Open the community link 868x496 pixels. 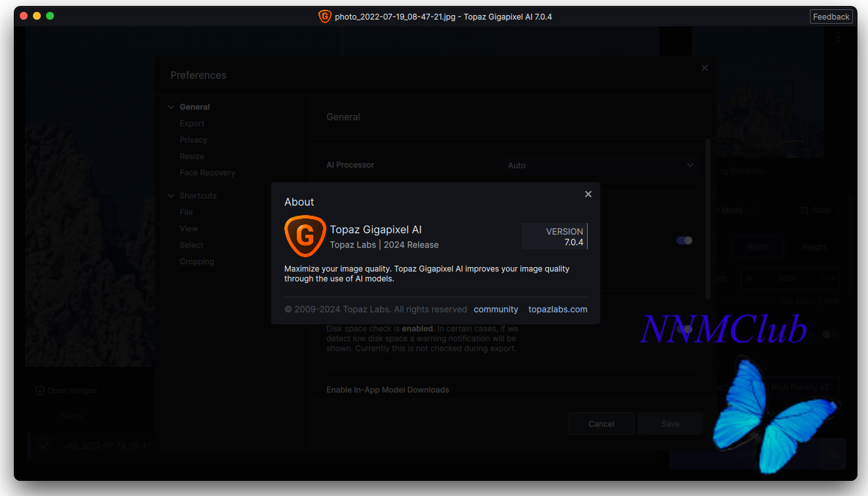(496, 309)
